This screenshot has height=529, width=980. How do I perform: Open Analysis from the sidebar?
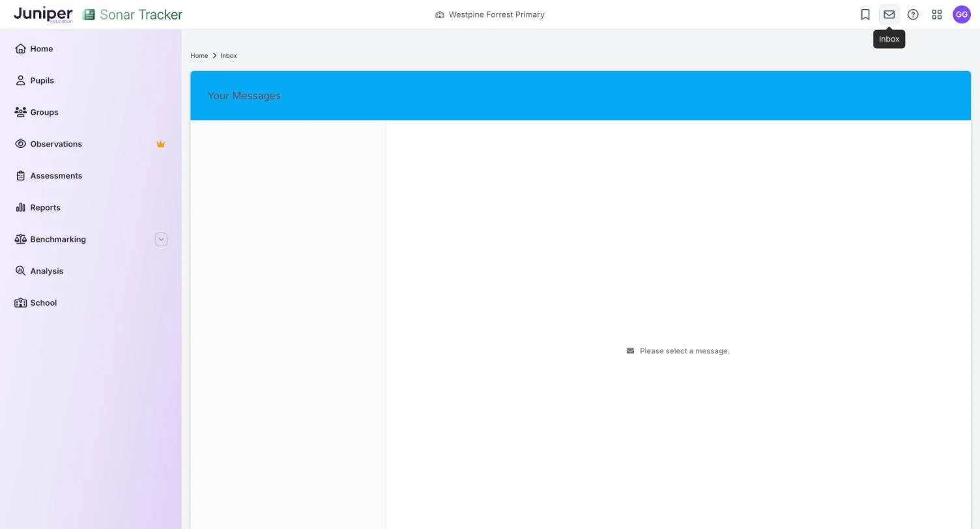pos(47,271)
